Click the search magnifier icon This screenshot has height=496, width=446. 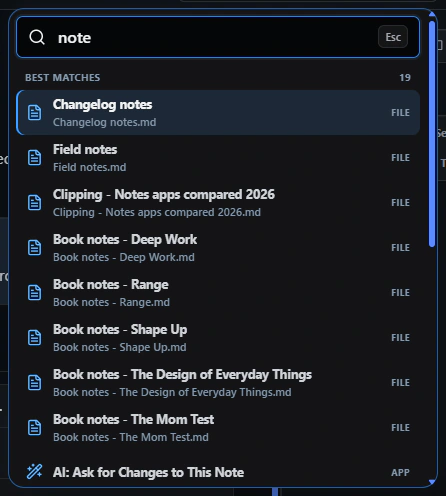[x=37, y=37]
